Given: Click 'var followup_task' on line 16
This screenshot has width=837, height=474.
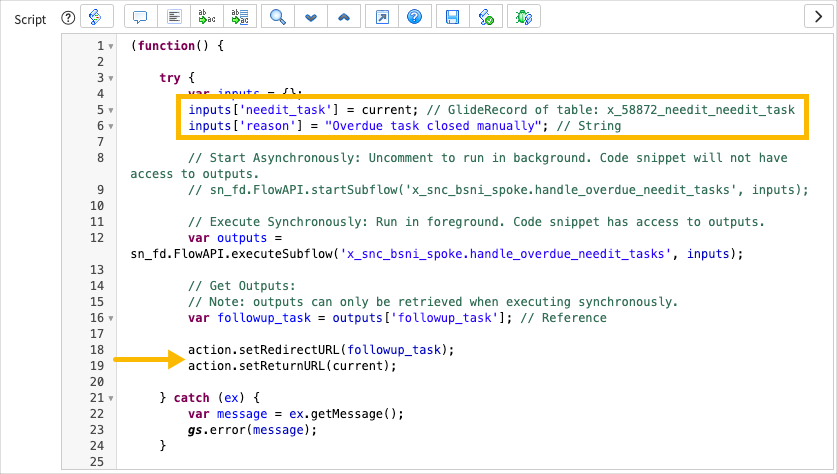Looking at the screenshot, I should point(249,318).
